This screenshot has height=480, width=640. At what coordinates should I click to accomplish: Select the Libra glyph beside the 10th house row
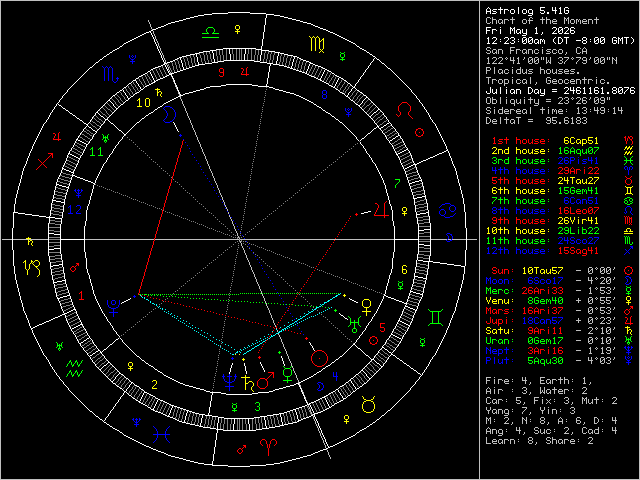(x=629, y=231)
